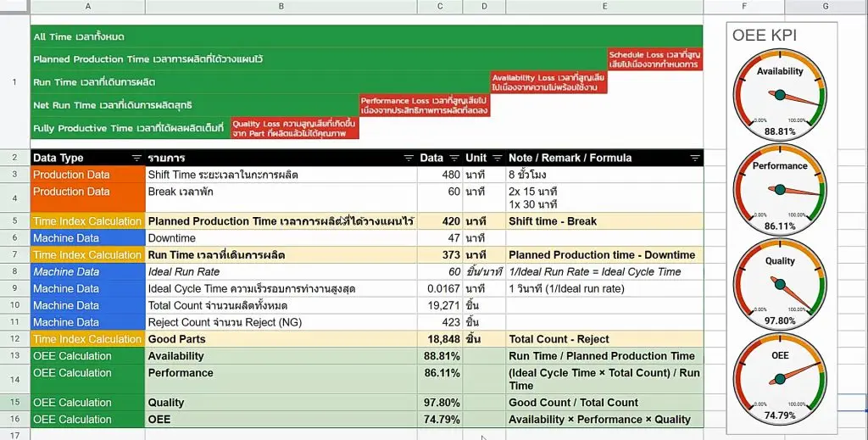Select the 97.80% data cell
The image size is (868, 440).
tap(440, 403)
